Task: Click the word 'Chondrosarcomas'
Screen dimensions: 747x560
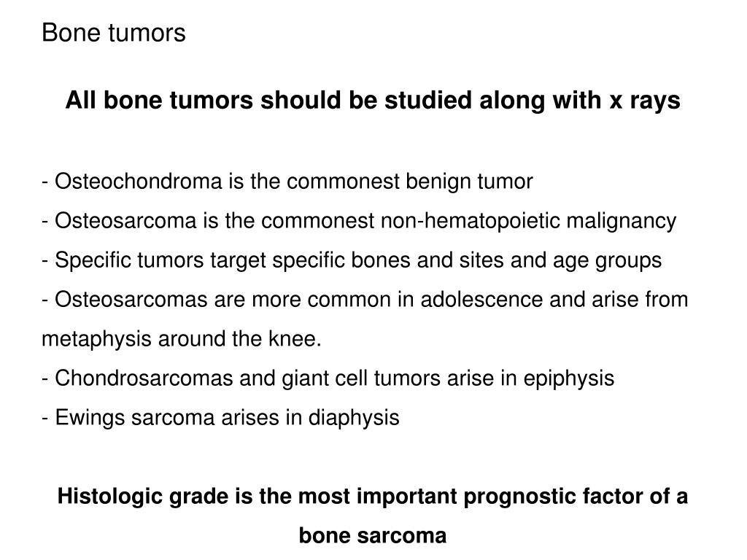Action: click(144, 378)
